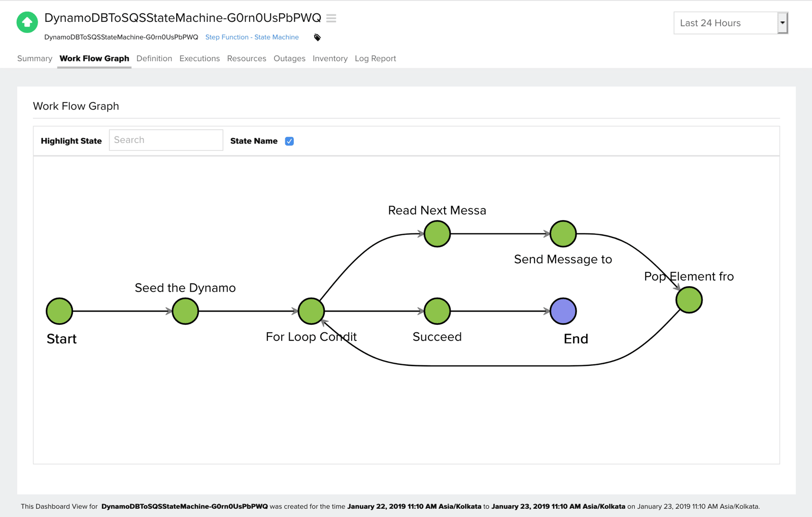Viewport: 812px width, 517px height.
Task: Open the Definition tab
Action: (x=154, y=58)
